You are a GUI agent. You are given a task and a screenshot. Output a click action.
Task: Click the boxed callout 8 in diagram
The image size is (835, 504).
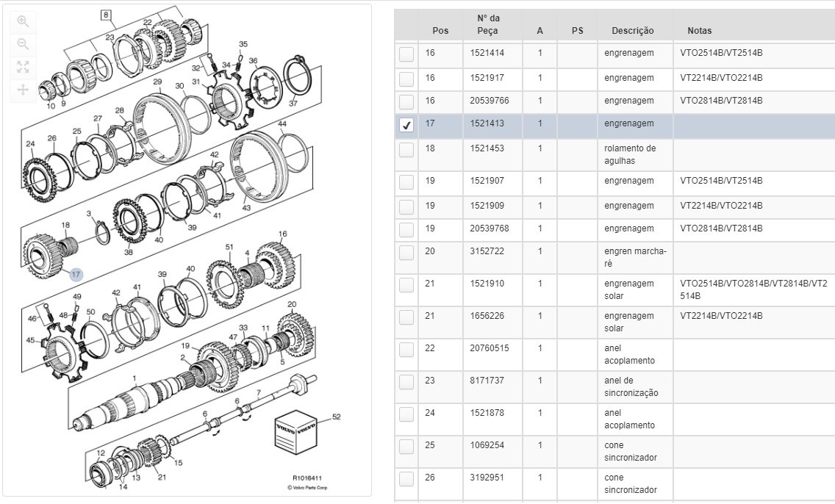[106, 15]
